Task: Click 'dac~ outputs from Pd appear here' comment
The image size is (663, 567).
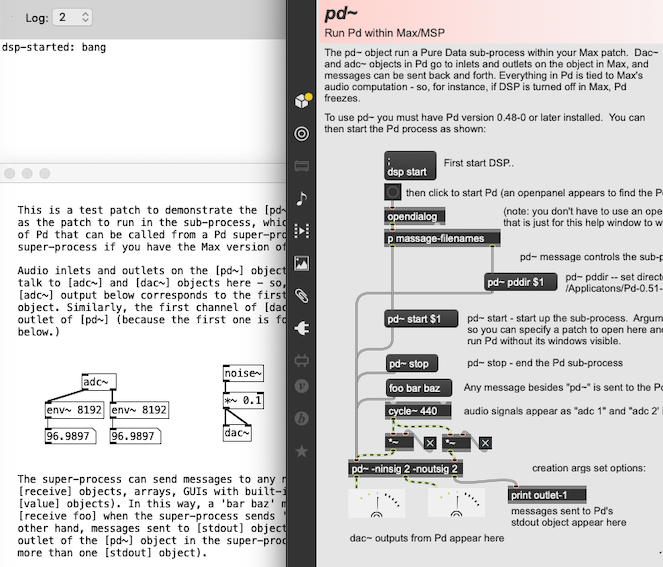Action: [427, 538]
